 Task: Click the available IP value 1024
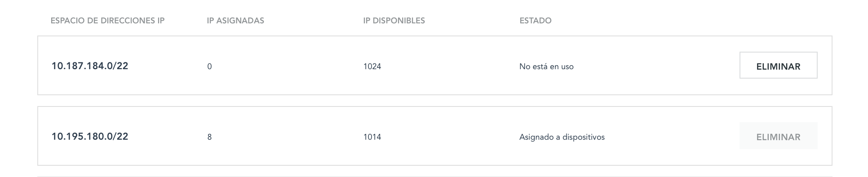(372, 66)
